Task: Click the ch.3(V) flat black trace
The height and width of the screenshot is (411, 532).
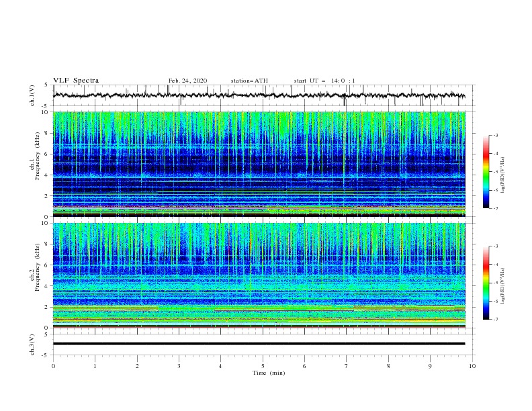Action: (259, 344)
